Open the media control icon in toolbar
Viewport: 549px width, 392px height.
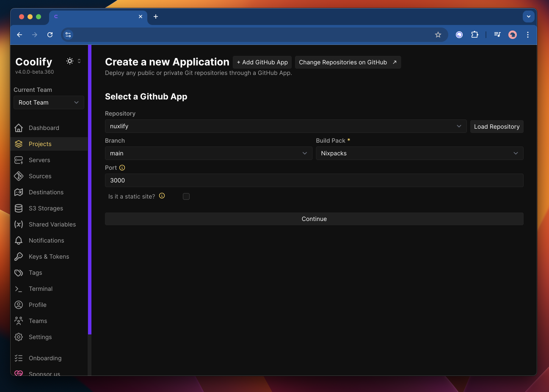497,35
